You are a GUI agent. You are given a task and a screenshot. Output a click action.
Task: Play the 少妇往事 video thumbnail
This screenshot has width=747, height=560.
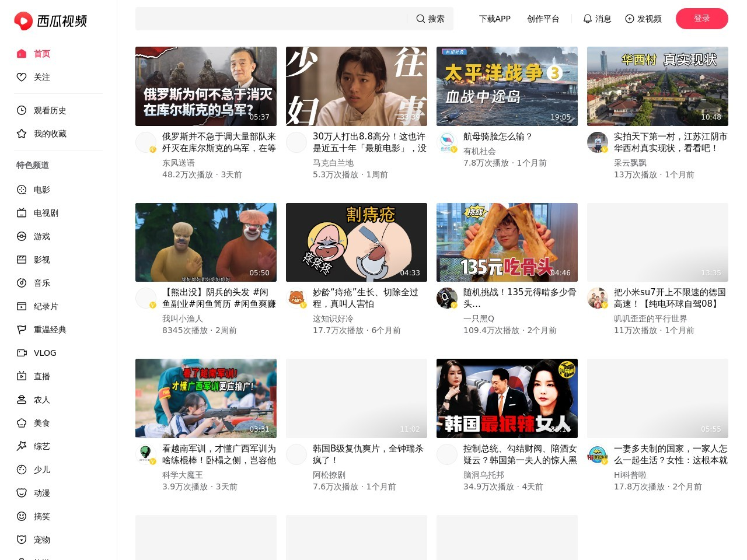coord(357,86)
